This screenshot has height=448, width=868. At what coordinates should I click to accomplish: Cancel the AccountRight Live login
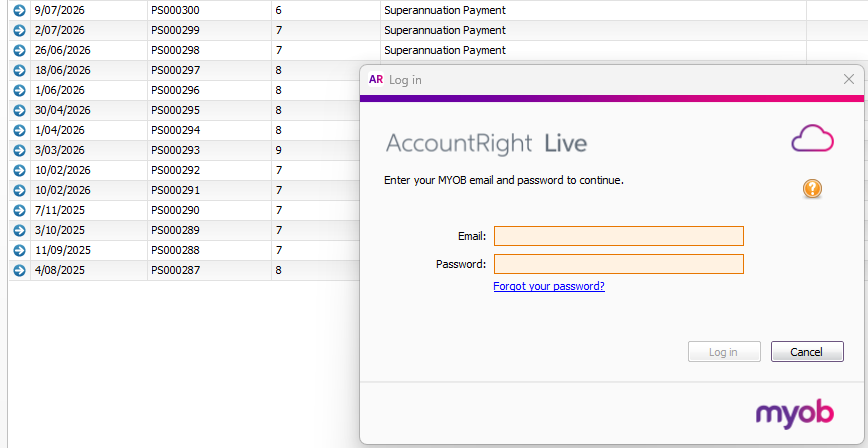(x=807, y=352)
